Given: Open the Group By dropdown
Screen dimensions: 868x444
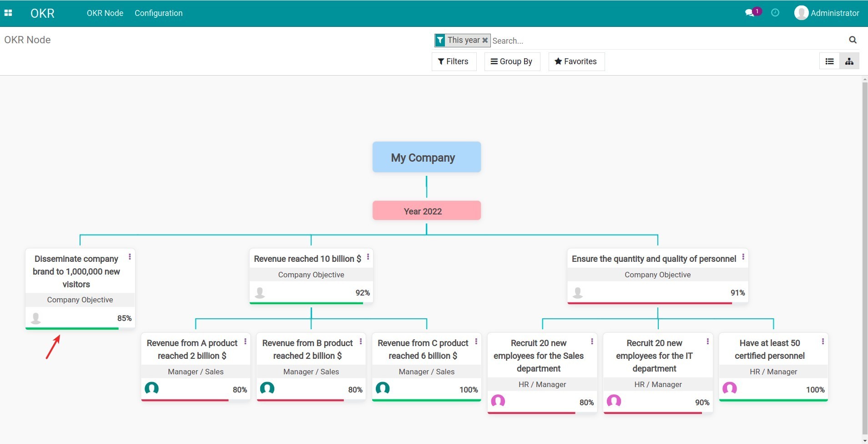Looking at the screenshot, I should (x=512, y=61).
